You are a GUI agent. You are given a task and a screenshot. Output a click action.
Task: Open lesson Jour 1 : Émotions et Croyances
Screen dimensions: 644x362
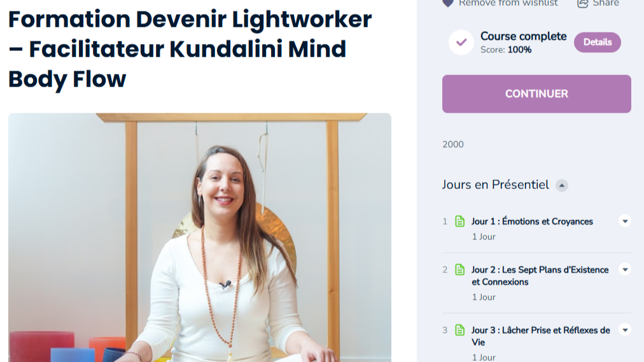[x=532, y=221]
